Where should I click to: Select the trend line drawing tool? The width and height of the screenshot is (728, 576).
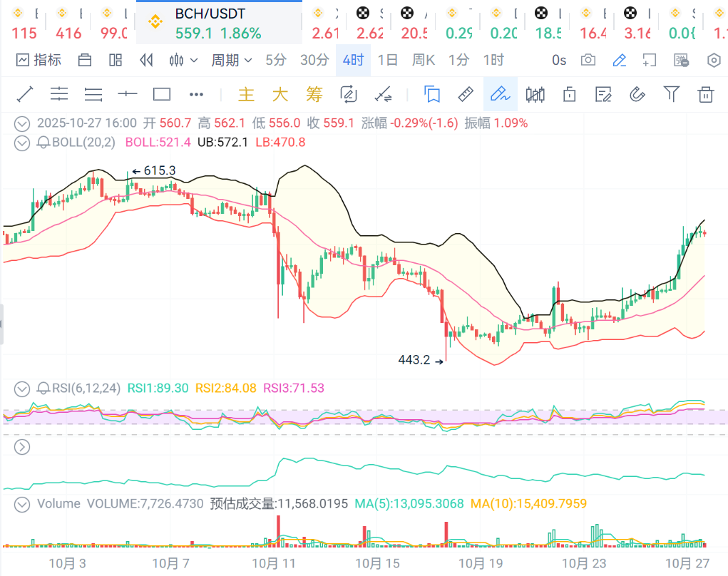pos(25,93)
